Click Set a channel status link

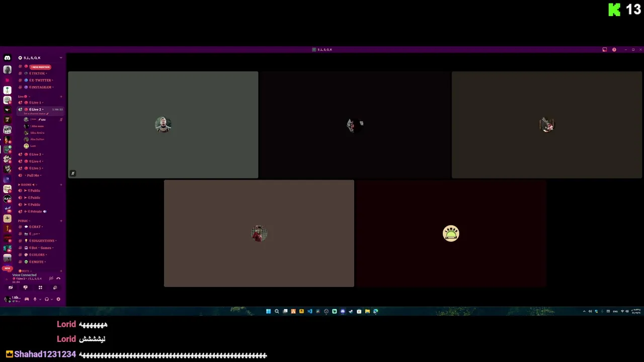(x=35, y=114)
